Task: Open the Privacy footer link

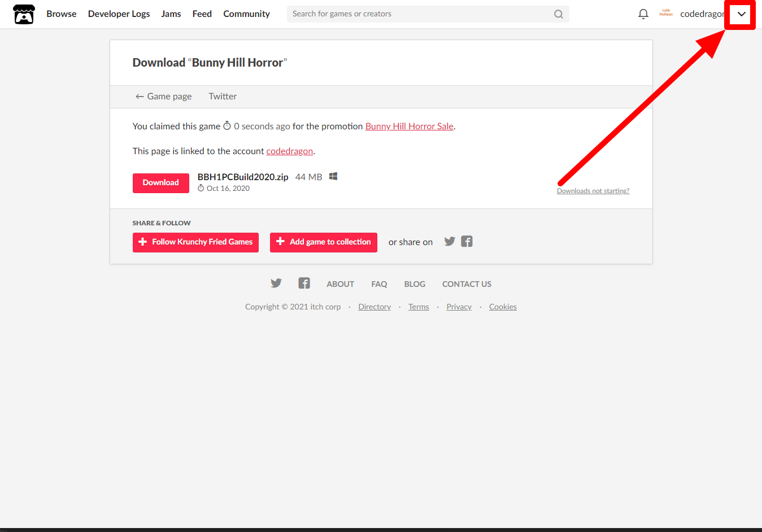Action: tap(459, 307)
